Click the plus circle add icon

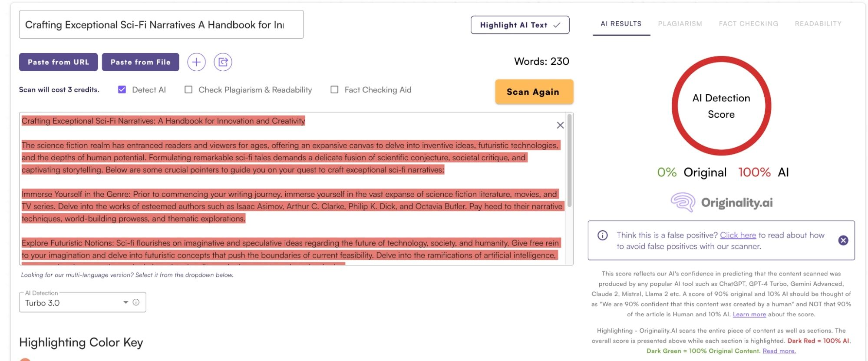click(196, 62)
